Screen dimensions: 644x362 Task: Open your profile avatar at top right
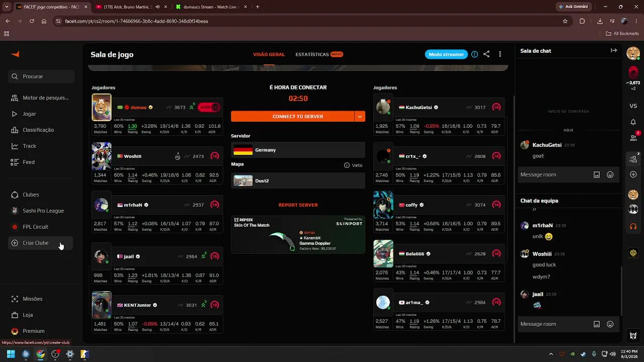[633, 53]
